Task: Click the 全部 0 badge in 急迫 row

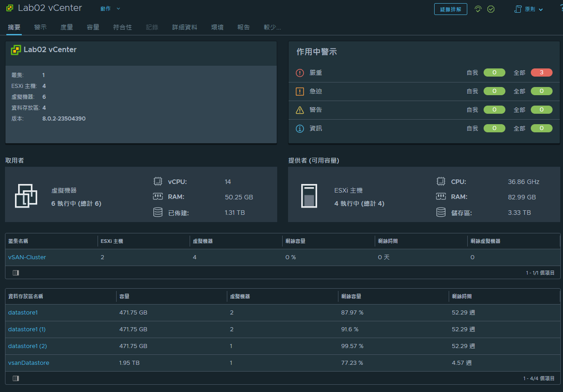Action: coord(542,91)
